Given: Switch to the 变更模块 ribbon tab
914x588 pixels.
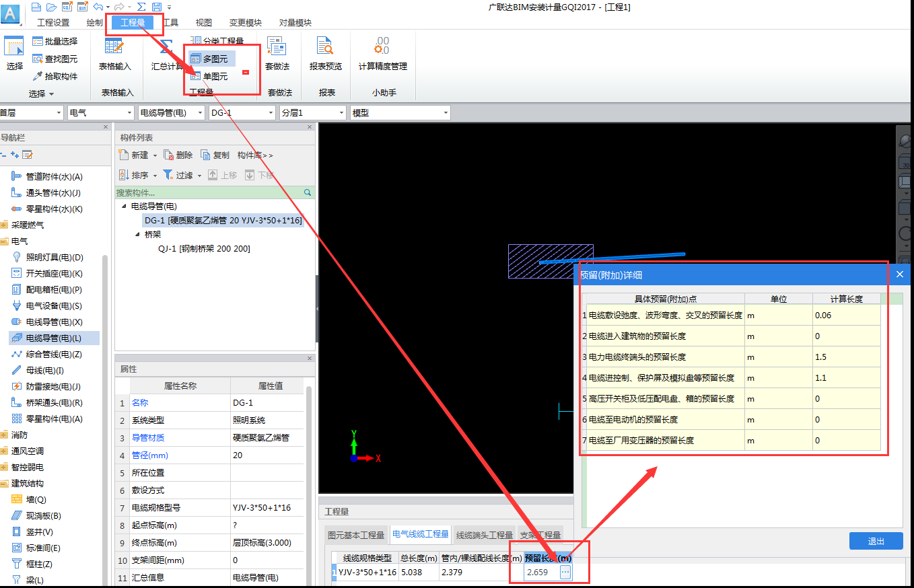Looking at the screenshot, I should (x=245, y=22).
